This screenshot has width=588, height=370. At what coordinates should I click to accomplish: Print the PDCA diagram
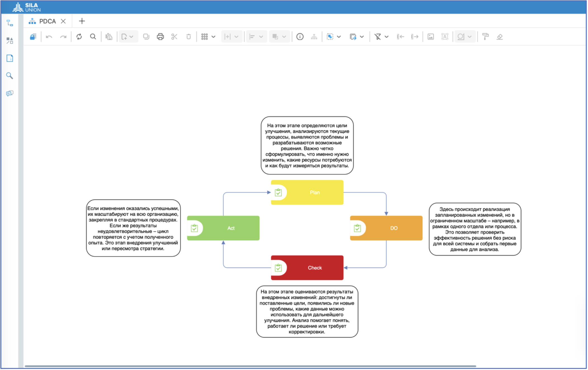click(x=160, y=37)
